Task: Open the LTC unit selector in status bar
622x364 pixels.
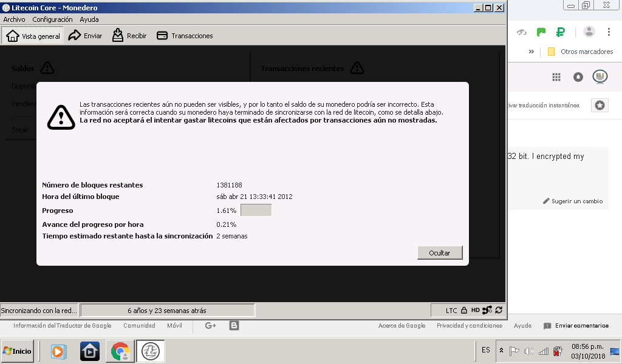Action: tap(451, 311)
